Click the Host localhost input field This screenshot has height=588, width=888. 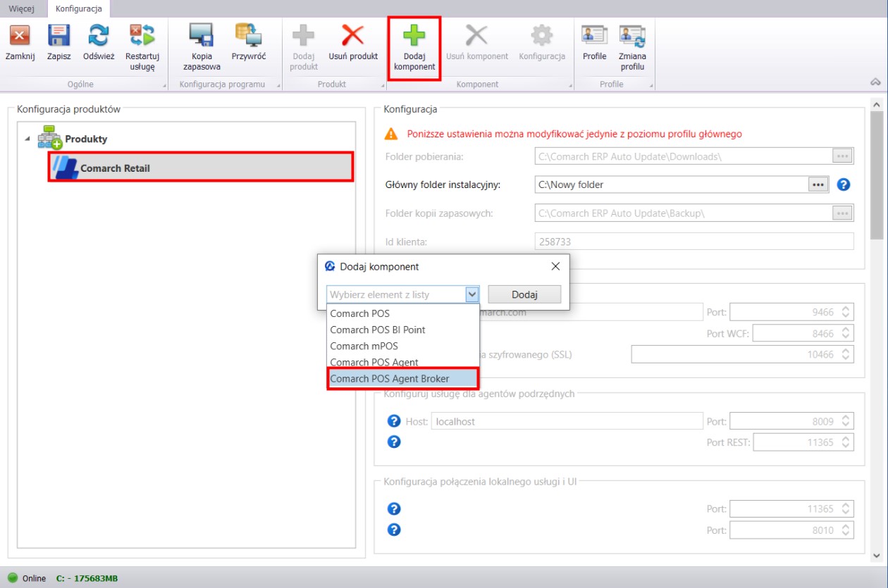point(567,421)
